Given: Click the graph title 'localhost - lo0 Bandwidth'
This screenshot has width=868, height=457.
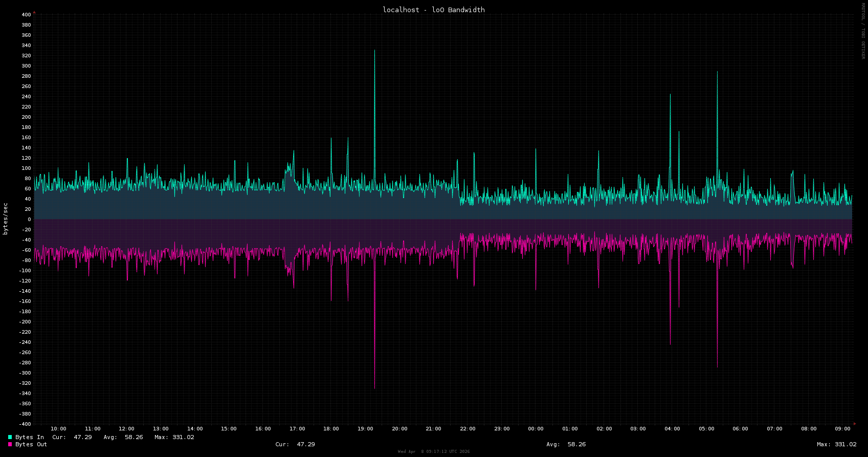Looking at the screenshot, I should tap(433, 10).
